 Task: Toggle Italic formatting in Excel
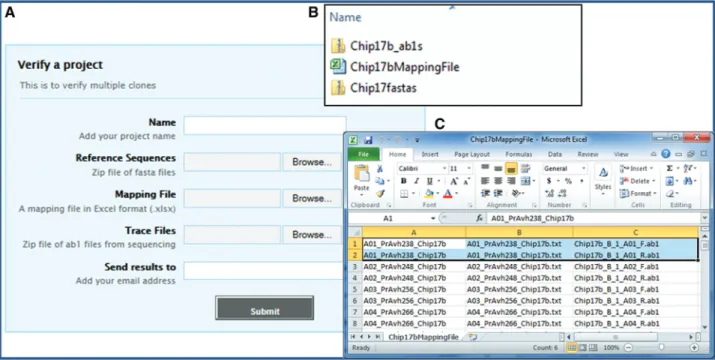(x=416, y=181)
